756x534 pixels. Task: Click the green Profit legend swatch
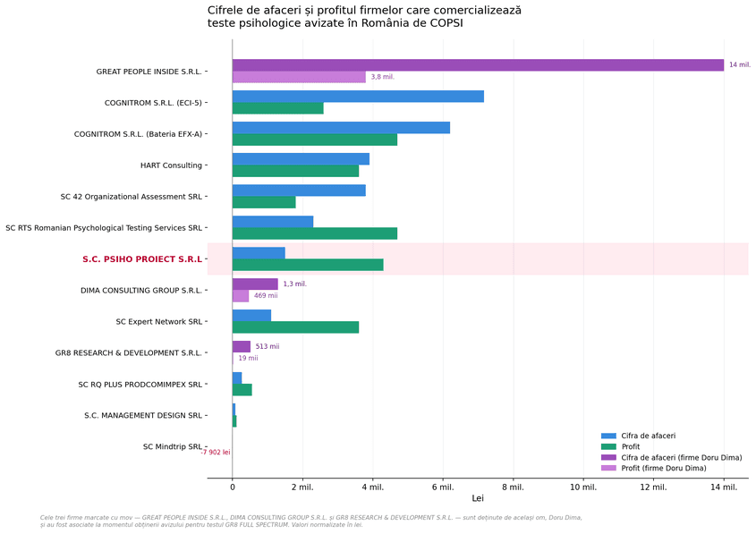(608, 446)
